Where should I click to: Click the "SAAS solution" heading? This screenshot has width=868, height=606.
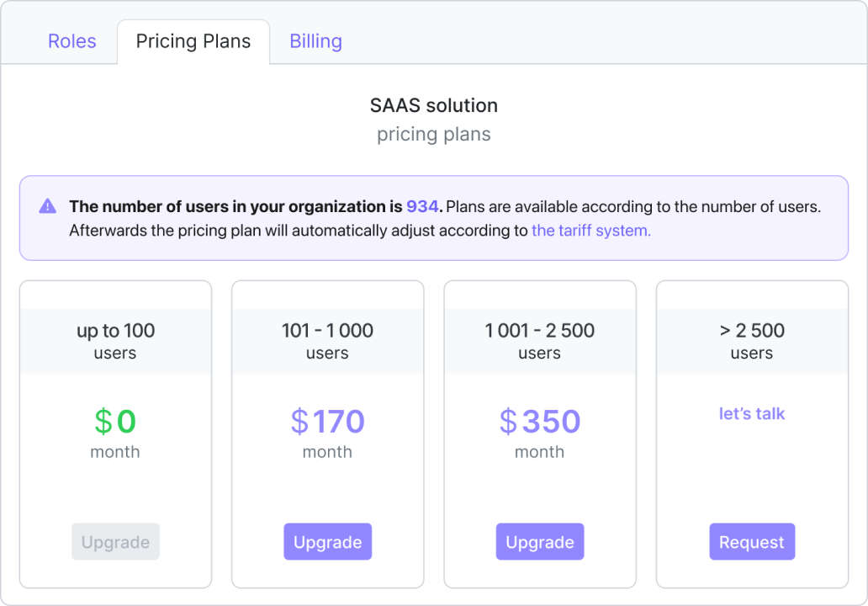pos(434,105)
